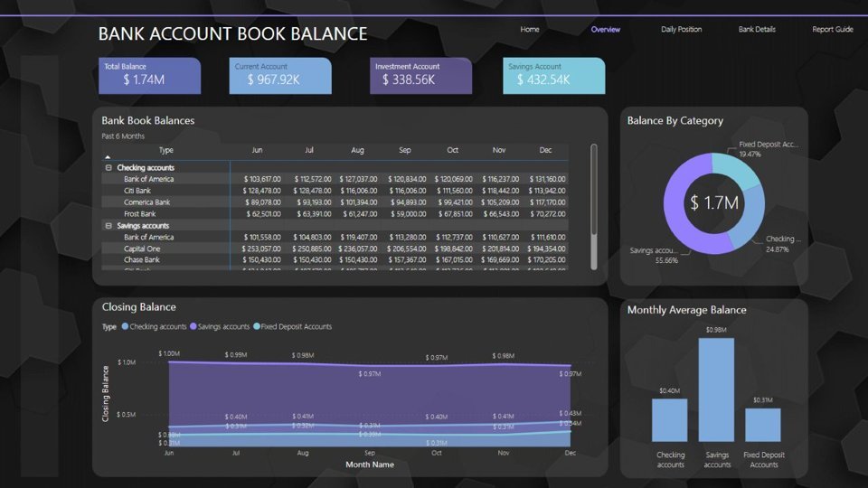Open the Bank Details tab
Screen dimensions: 868x488
pyautogui.click(x=757, y=29)
